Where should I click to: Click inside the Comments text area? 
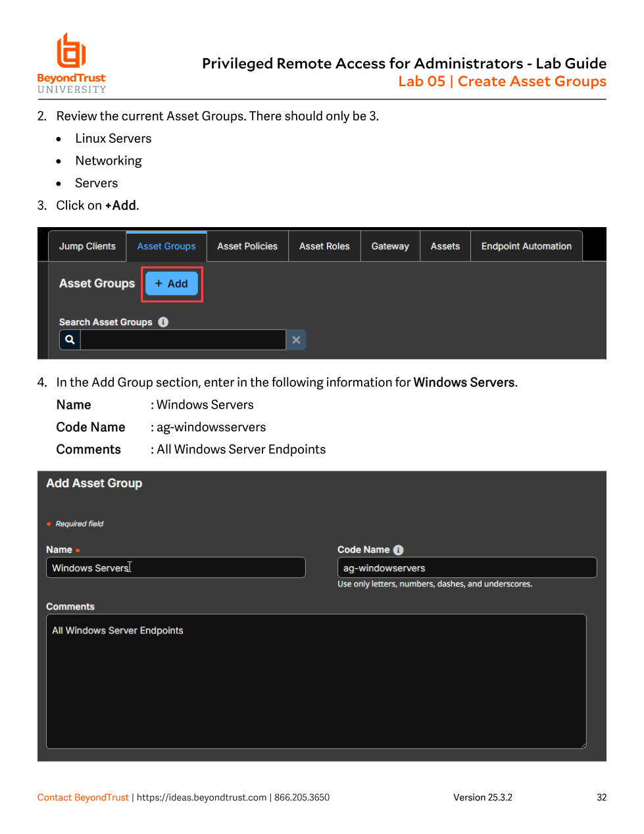[x=316, y=681]
